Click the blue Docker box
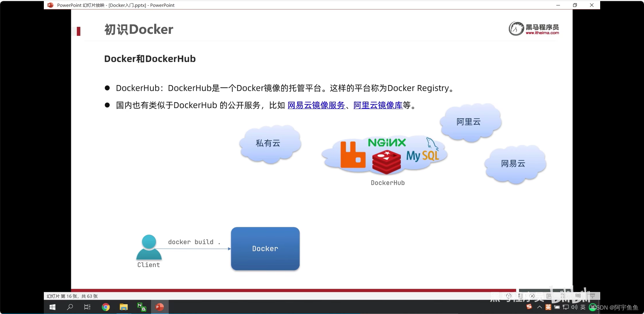This screenshot has height=314, width=644. [265, 248]
